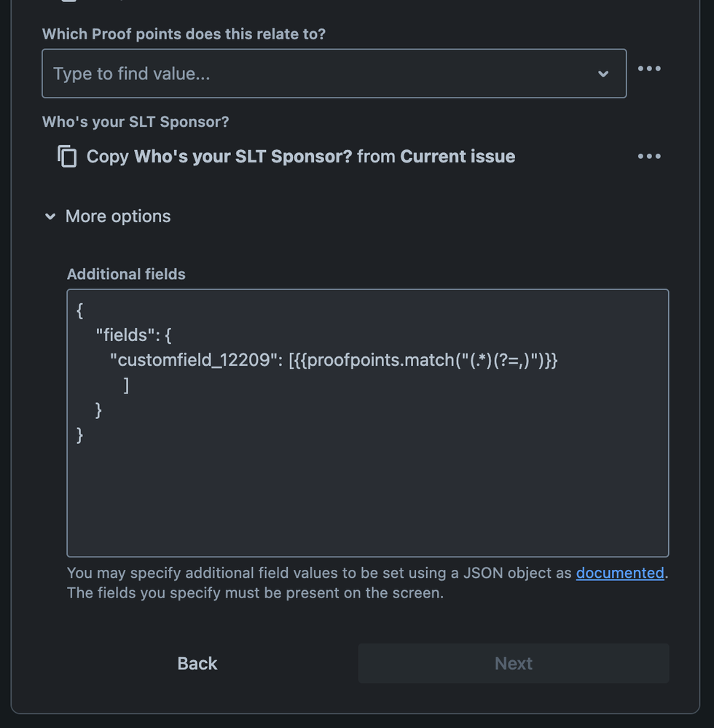Click the chevron on the Proof points selector
The image size is (714, 728).
[603, 74]
